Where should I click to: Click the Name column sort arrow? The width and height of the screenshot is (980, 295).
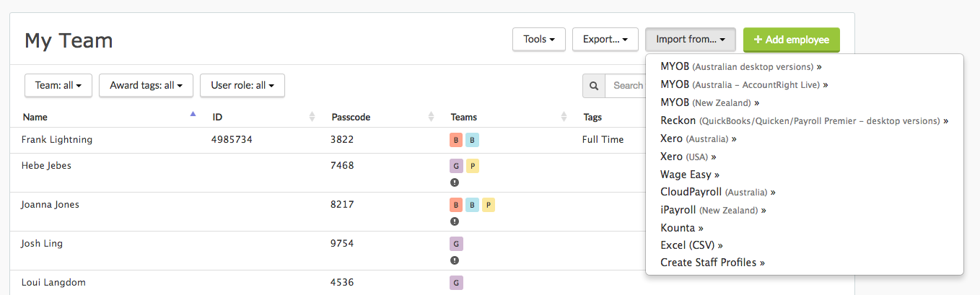pos(193,114)
